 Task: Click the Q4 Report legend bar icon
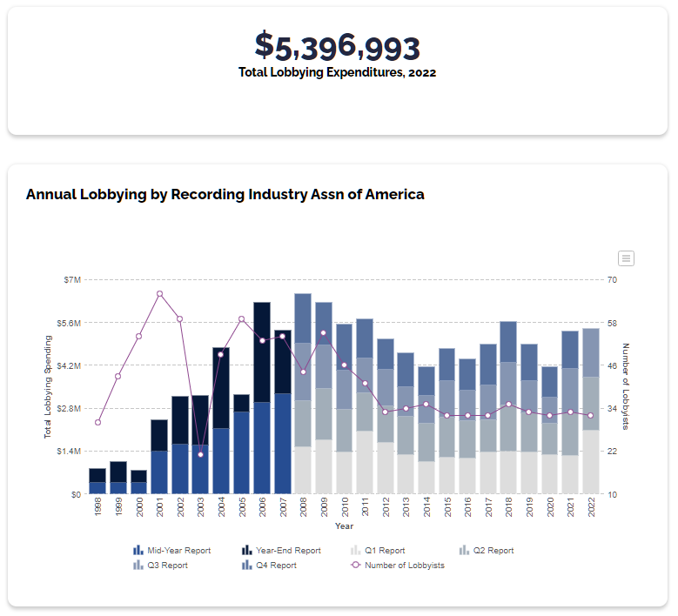click(x=246, y=565)
